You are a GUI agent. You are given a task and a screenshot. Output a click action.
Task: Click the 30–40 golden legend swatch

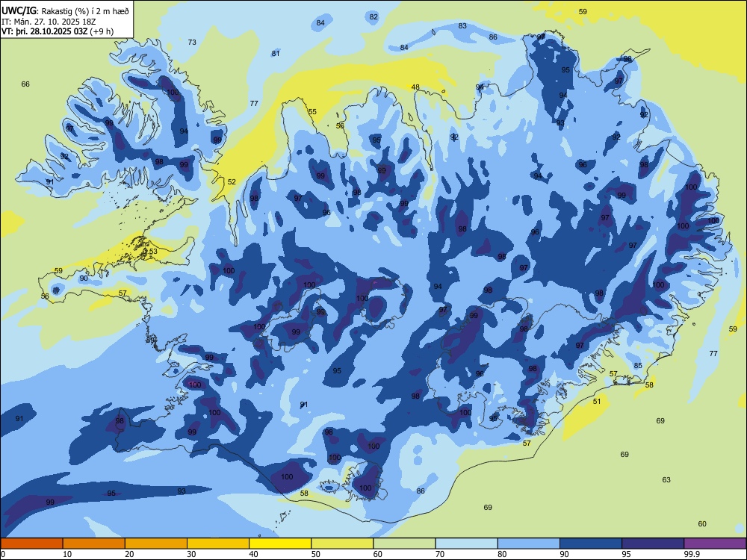[x=218, y=544]
